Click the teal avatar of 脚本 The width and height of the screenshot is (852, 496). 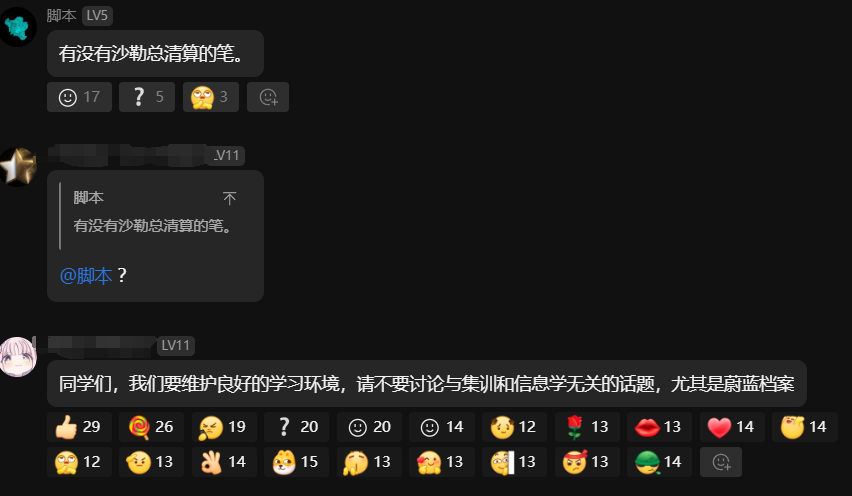[x=18, y=27]
